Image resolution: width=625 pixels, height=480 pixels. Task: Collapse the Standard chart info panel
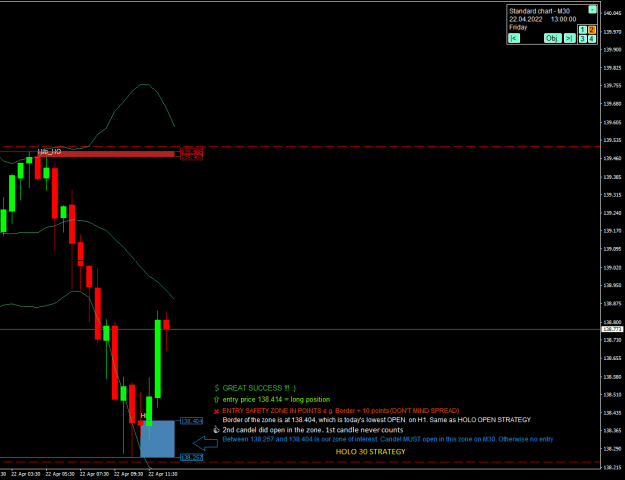(592, 9)
